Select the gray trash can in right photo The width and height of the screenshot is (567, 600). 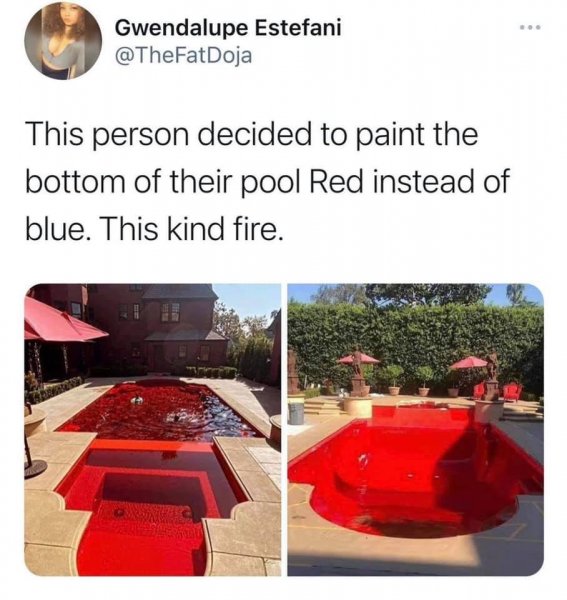296,412
